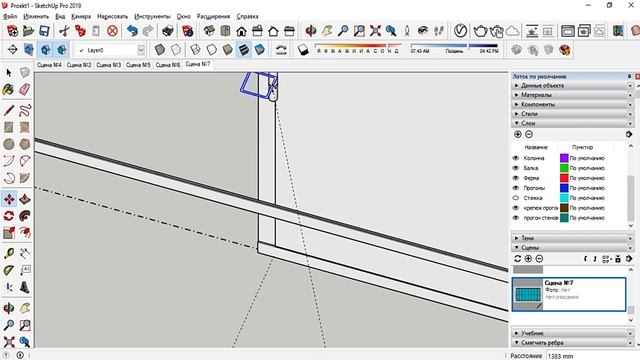Expand the Учебник panel
640x360 pixels.
(x=573, y=333)
